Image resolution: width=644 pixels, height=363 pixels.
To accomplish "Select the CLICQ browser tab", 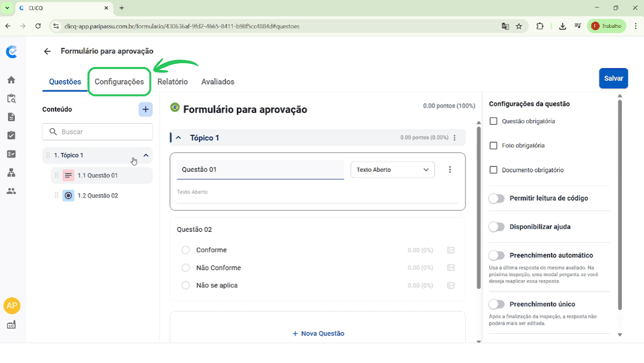I will pos(64,8).
